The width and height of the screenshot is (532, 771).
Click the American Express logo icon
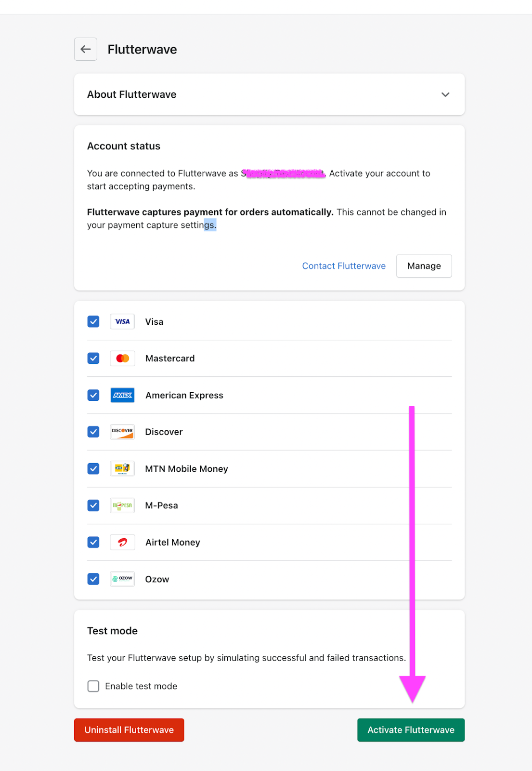point(122,395)
